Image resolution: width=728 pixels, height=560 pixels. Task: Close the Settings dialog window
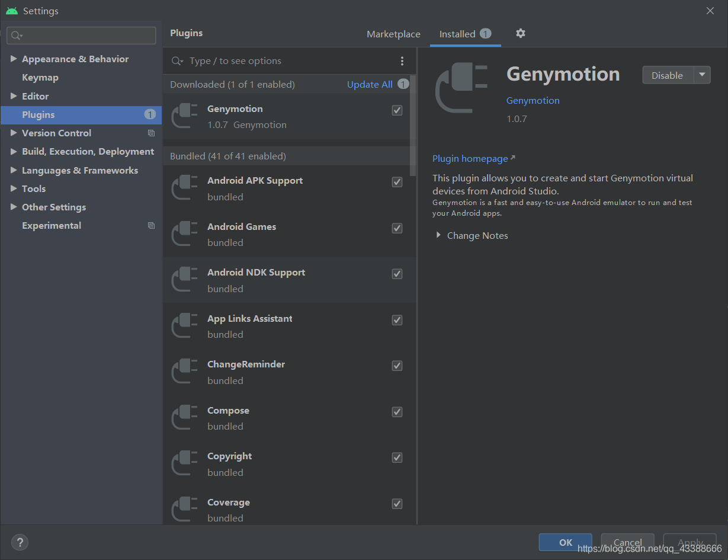710,11
